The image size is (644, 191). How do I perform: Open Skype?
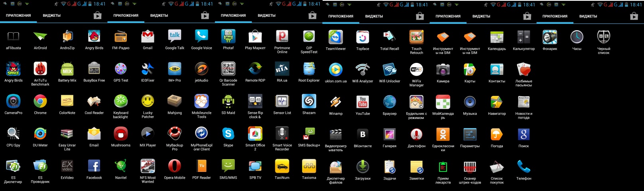click(228, 134)
